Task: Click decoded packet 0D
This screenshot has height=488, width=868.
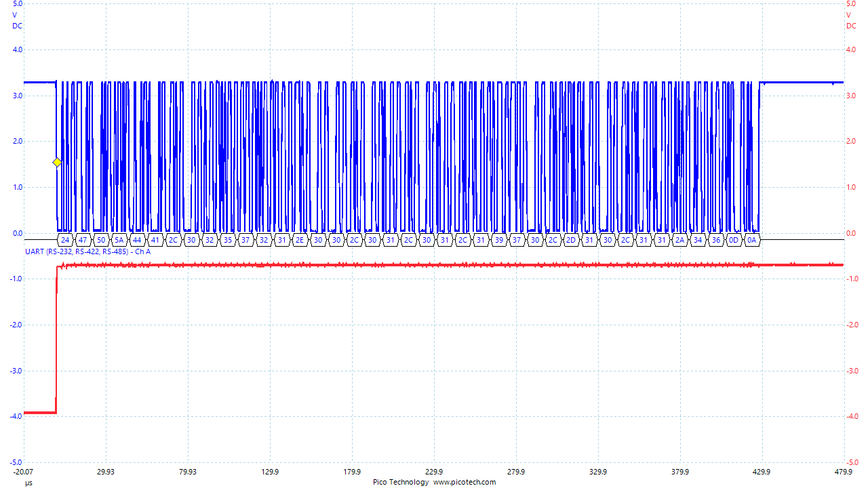Action: (x=734, y=240)
